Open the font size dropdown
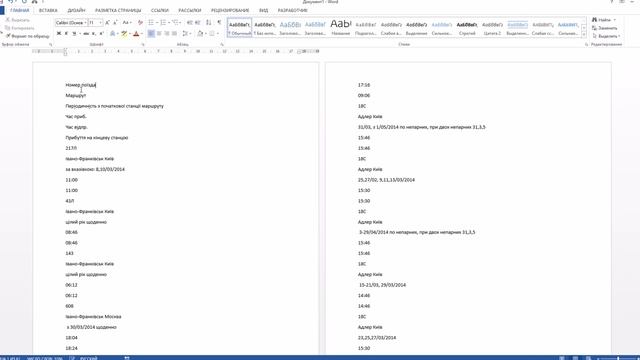Image resolution: width=640 pixels, height=360 pixels. (x=100, y=23)
